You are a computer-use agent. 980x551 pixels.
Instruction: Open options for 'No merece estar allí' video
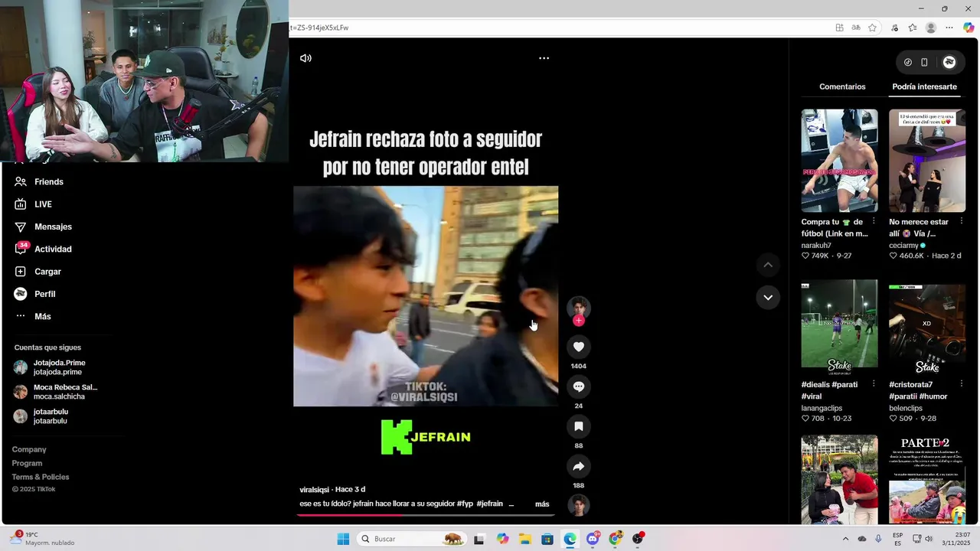pos(962,221)
